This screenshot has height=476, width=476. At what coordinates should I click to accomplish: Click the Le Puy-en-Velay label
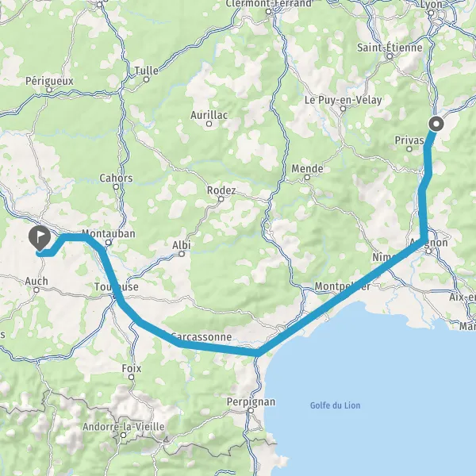tap(343, 100)
